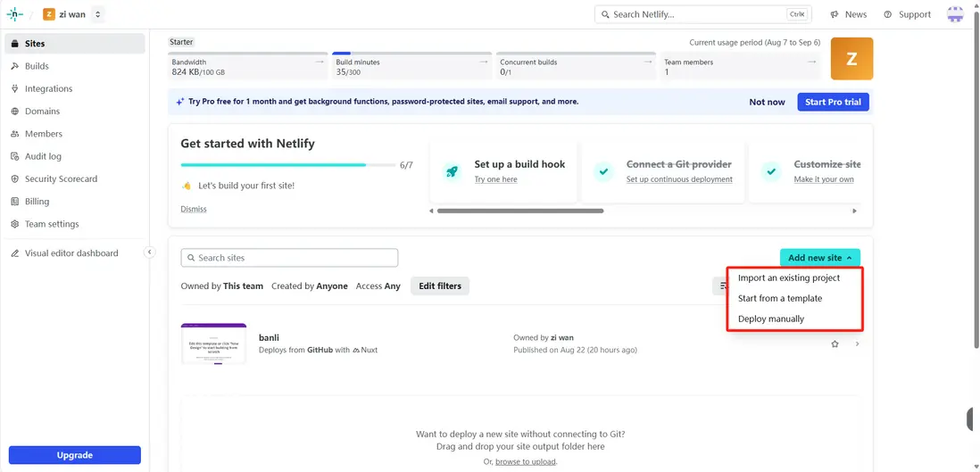Viewport: 980px width, 472px height.
Task: Click the Team settings gear icon
Action: 15,224
